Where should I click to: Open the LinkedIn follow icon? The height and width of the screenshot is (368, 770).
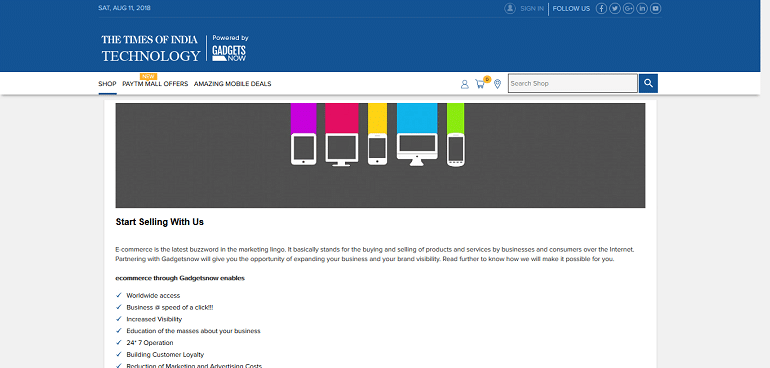[x=642, y=8]
